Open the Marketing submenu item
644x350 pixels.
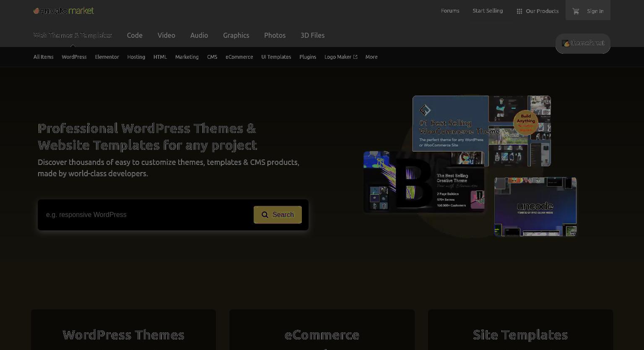(x=187, y=57)
